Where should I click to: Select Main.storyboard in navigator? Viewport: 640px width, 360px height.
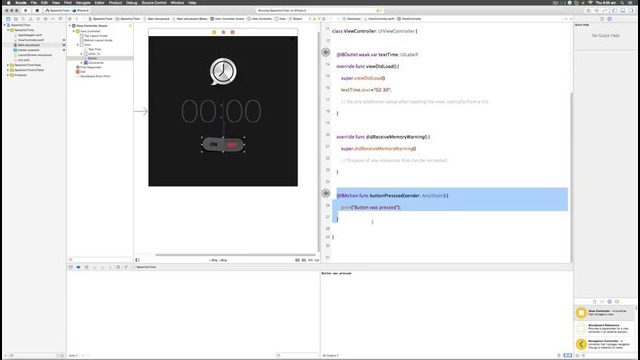[29, 45]
